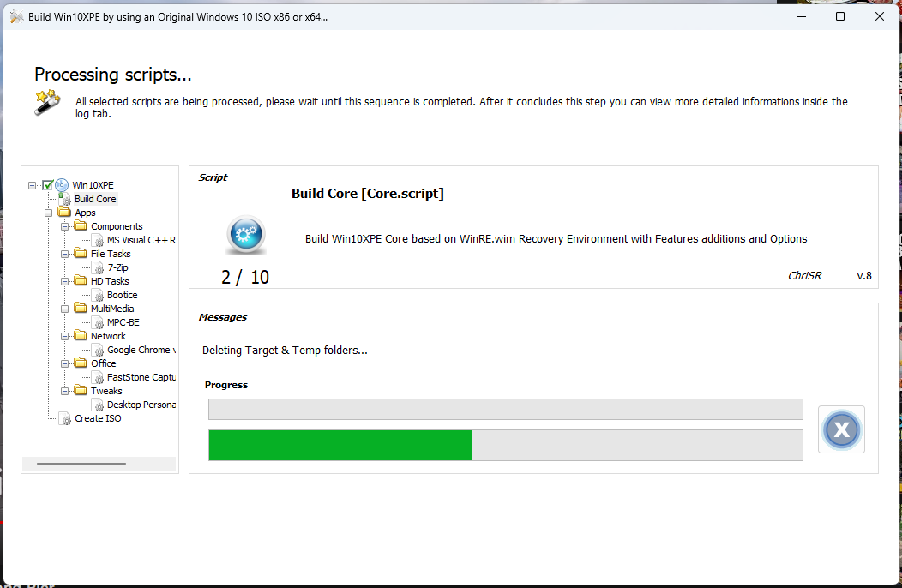Screen dimensions: 902x588
Task: Collapse the HD Tasks folder expander
Action: click(64, 281)
